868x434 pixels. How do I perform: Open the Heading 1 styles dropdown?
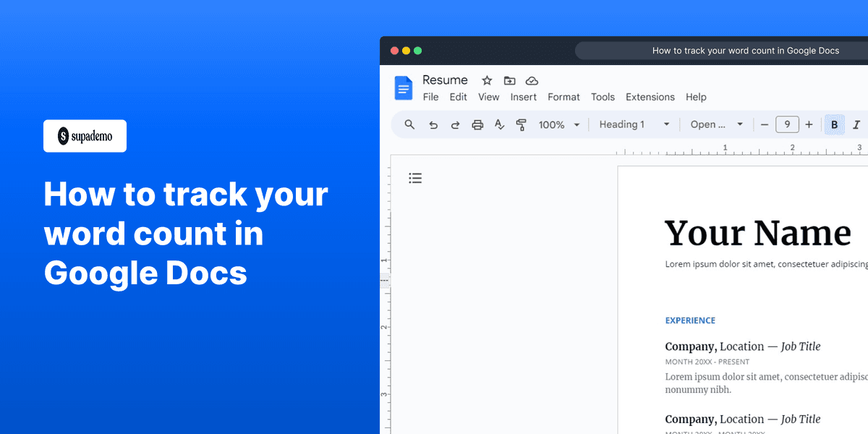[x=633, y=124]
